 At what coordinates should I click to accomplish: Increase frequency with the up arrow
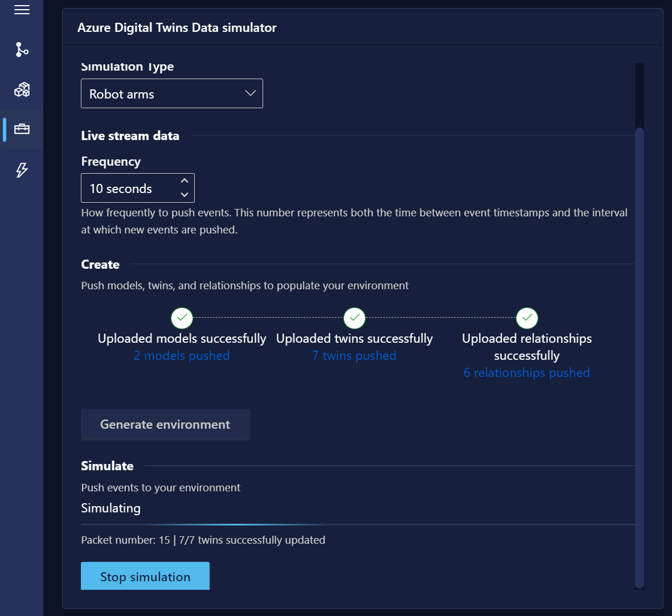pyautogui.click(x=185, y=181)
